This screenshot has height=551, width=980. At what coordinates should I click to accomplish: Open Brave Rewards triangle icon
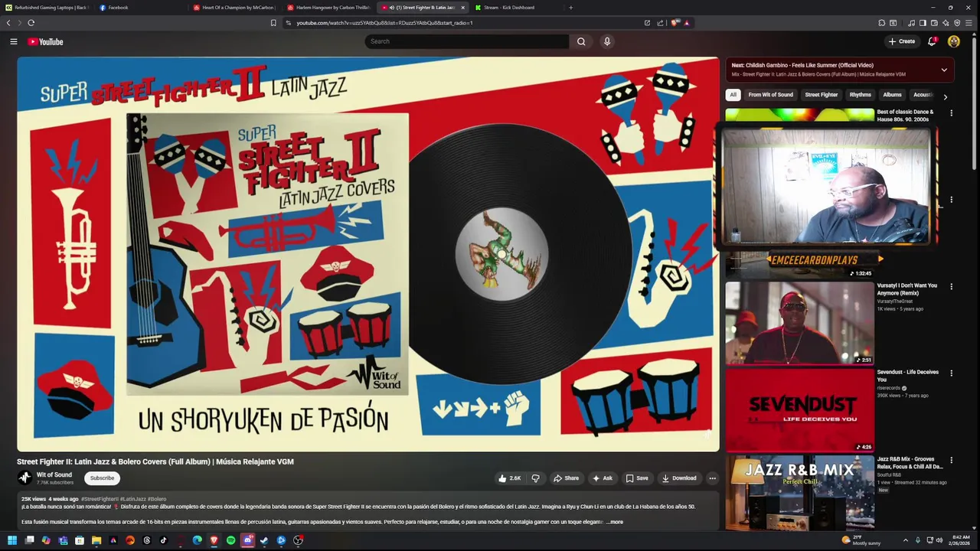686,23
